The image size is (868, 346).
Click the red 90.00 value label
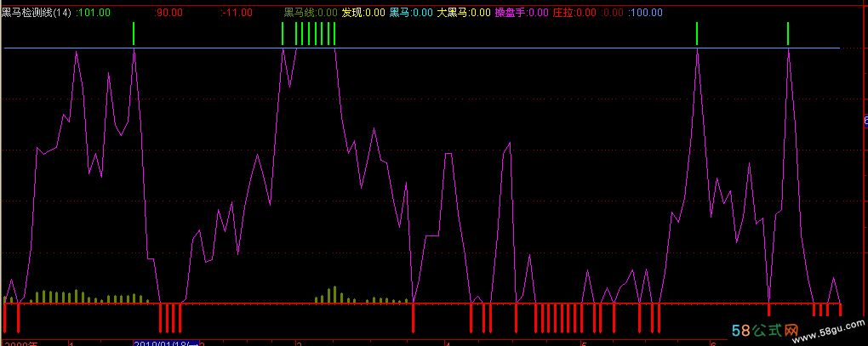[x=168, y=13]
